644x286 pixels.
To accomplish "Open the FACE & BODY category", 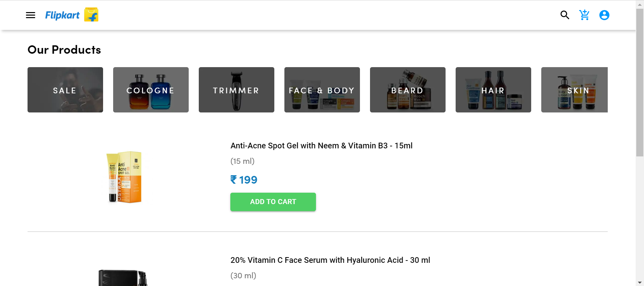I will (322, 90).
